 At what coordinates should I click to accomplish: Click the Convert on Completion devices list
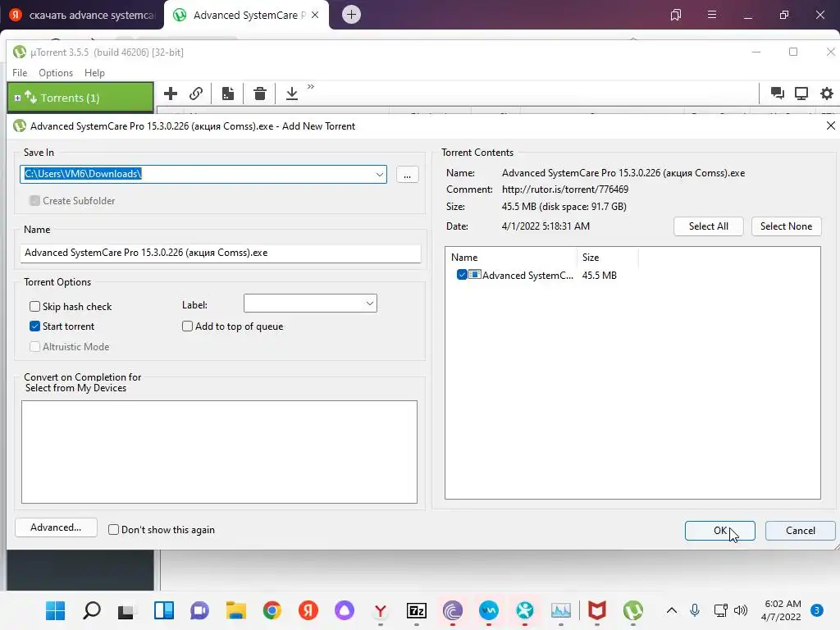pos(219,452)
